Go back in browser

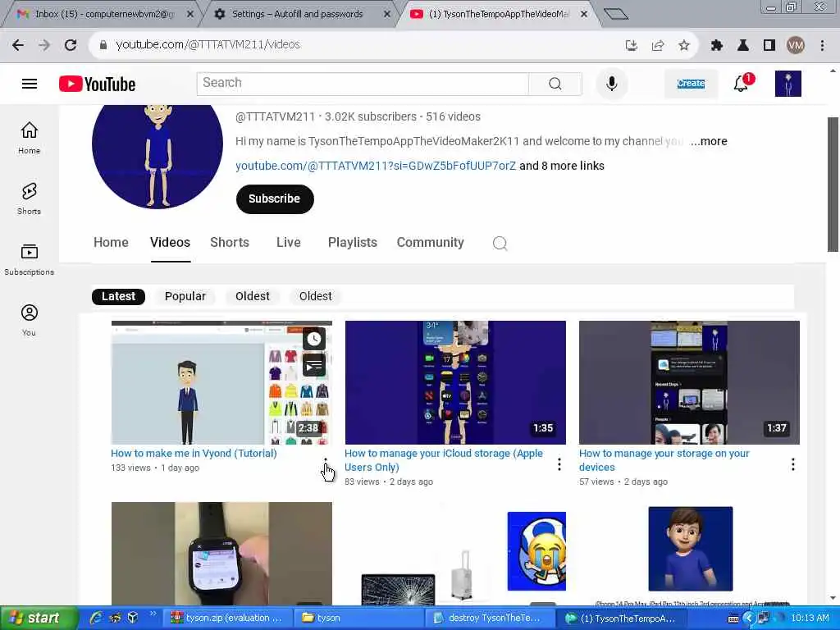click(18, 45)
